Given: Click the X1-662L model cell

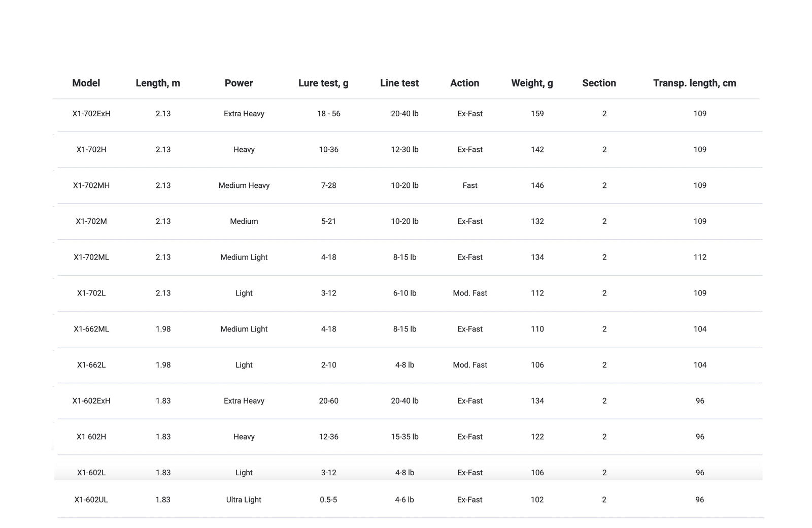Looking at the screenshot, I should tap(91, 365).
